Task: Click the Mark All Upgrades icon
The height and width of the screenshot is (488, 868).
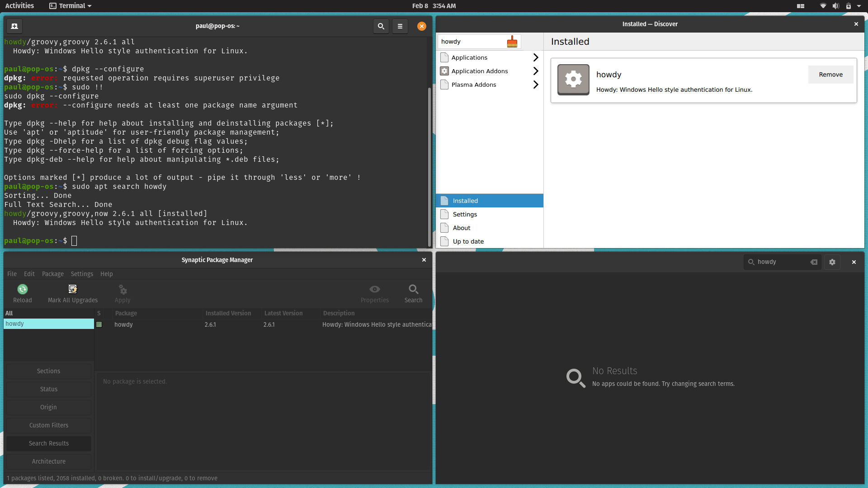Action: click(x=73, y=289)
